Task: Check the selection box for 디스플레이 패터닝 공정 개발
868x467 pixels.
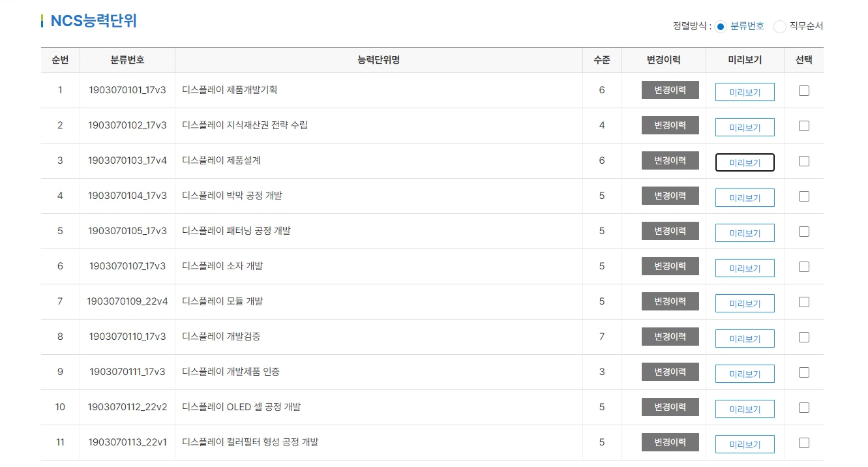Action: point(803,232)
